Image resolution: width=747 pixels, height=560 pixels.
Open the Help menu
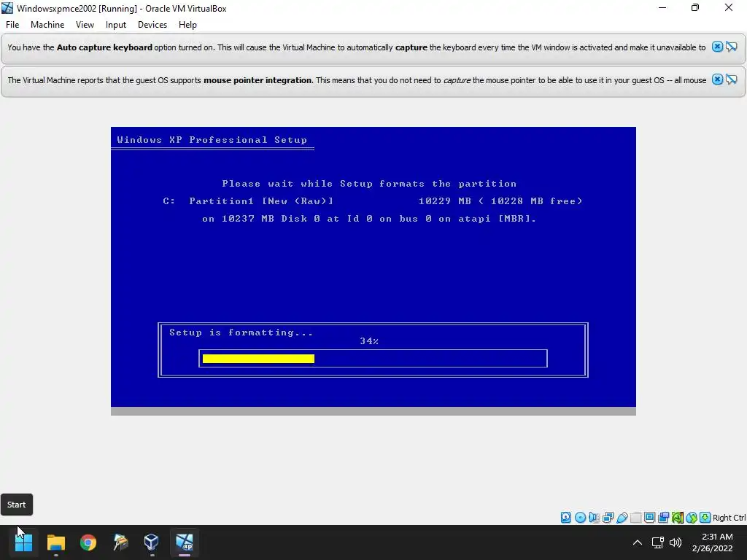coord(187,25)
